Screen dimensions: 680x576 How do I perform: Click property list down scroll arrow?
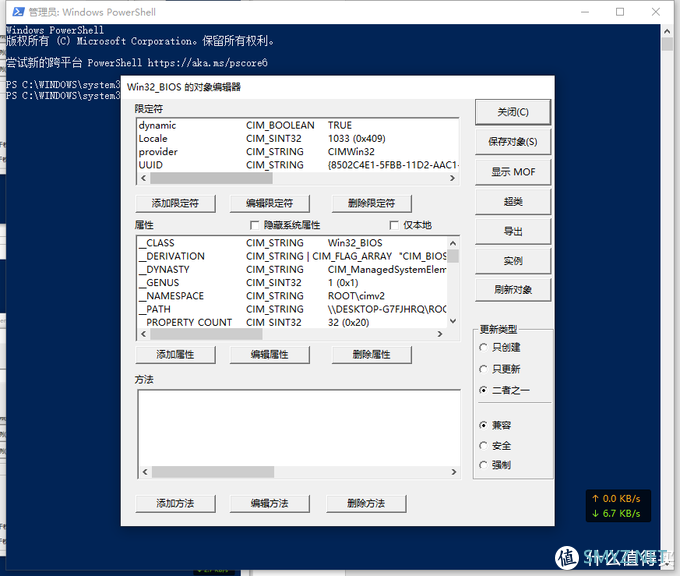click(453, 321)
